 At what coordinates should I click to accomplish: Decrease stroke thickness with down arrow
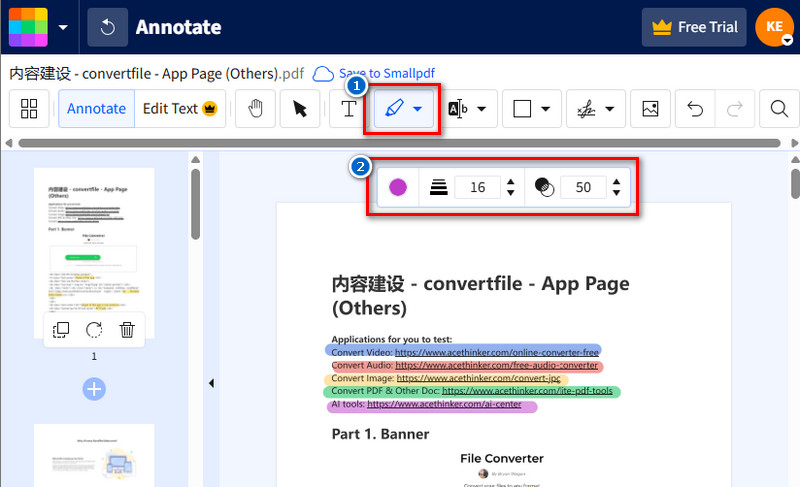pyautogui.click(x=511, y=193)
